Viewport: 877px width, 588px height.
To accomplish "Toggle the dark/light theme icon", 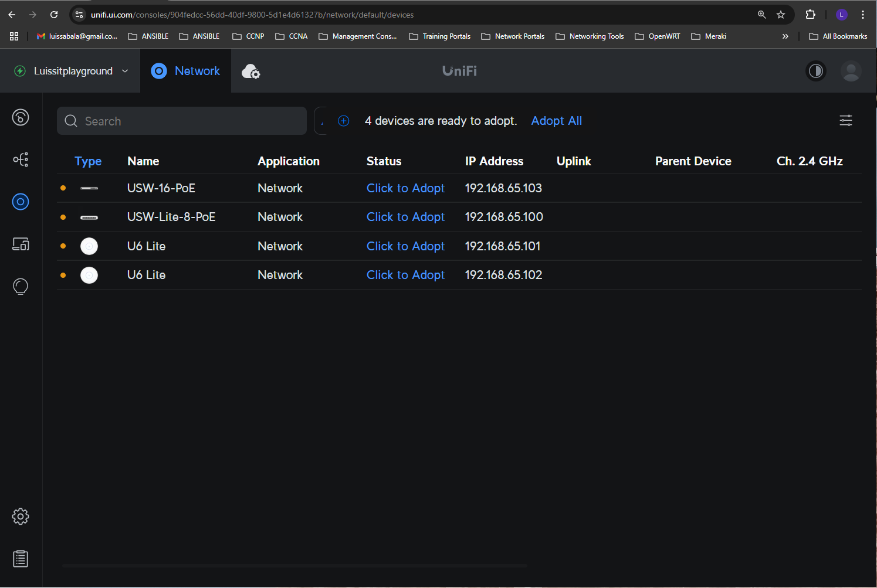I will 816,71.
